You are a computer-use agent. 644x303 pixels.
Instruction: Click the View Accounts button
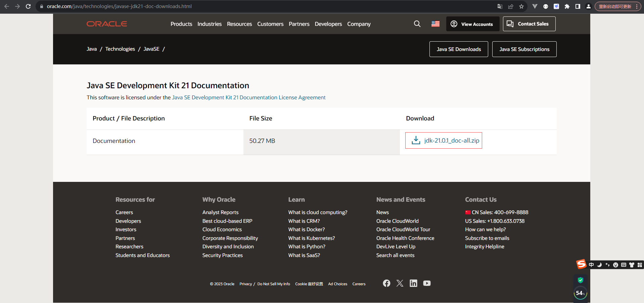coord(473,24)
